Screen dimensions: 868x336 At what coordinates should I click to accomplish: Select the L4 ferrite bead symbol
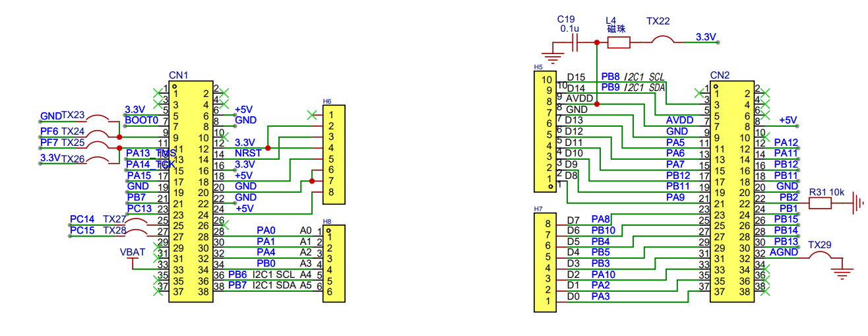click(618, 43)
